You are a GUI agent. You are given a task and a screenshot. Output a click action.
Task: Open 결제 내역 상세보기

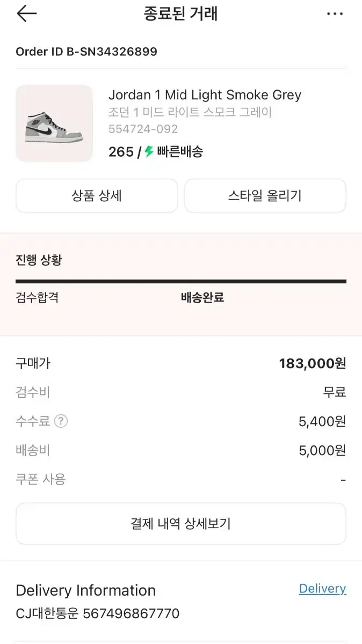180,524
